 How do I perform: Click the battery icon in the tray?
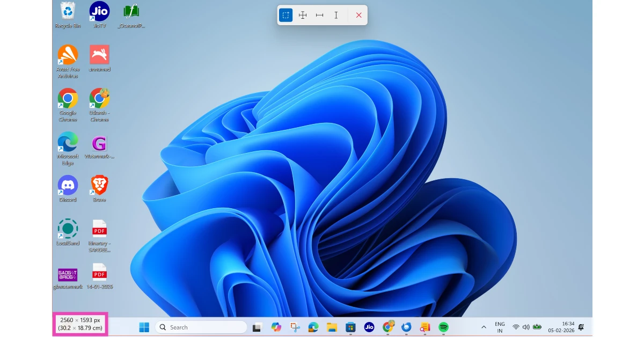tap(537, 327)
